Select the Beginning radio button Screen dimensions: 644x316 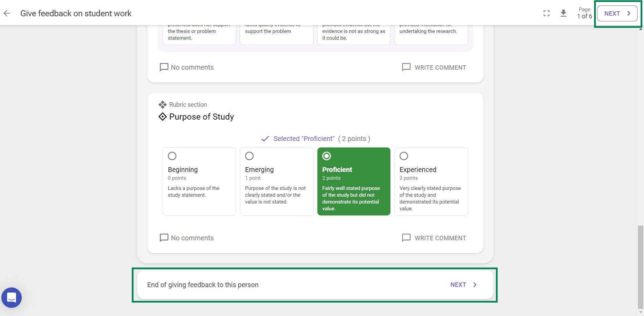[x=172, y=156]
